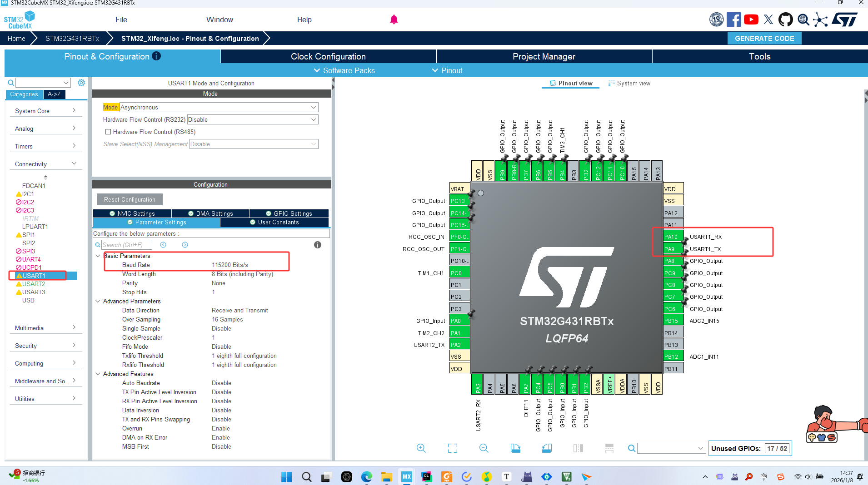Expand the System Core category

(45, 111)
